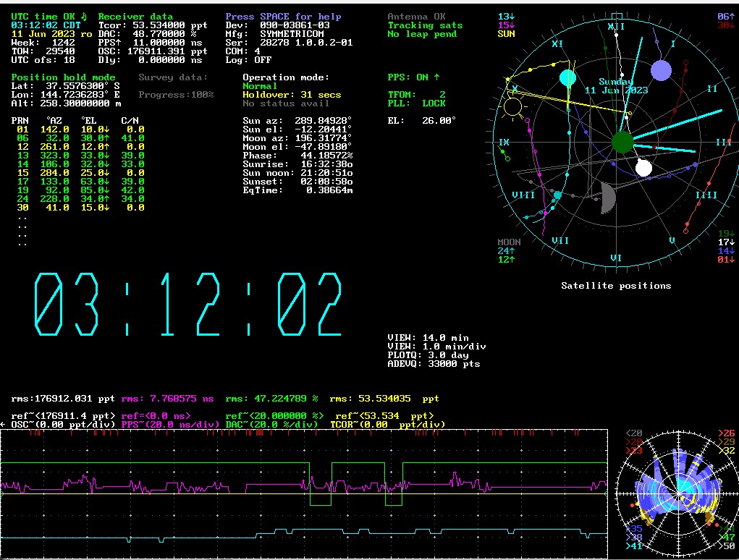Click the large cyan satellite circle near marker XI
739x560 pixels.
pos(567,77)
